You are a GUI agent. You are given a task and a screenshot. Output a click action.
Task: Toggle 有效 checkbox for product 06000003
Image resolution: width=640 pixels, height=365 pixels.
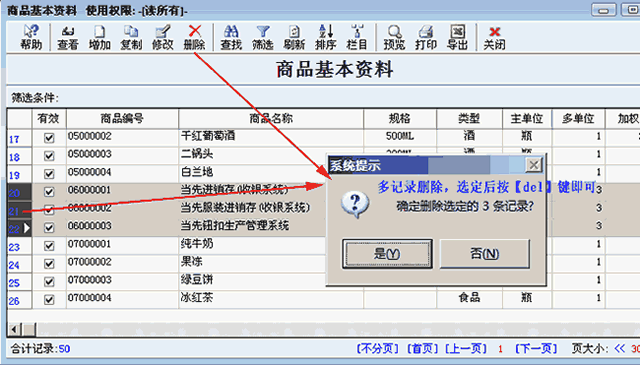click(49, 228)
